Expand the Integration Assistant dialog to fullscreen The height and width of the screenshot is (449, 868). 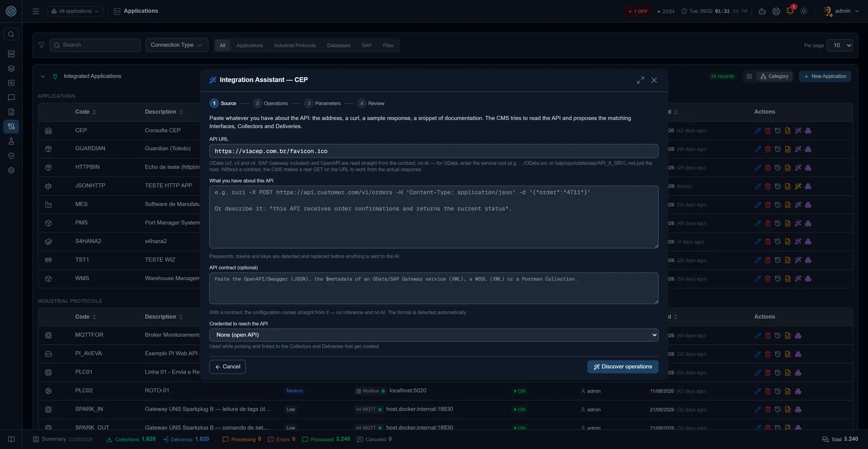[641, 80]
